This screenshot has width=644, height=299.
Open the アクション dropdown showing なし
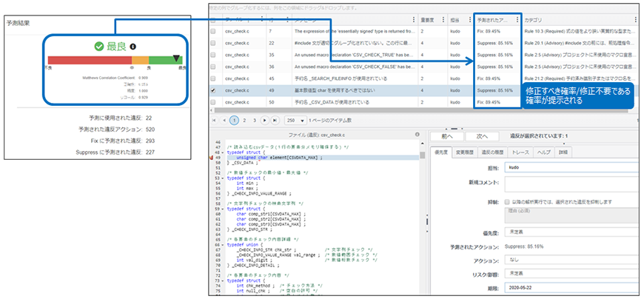click(570, 260)
